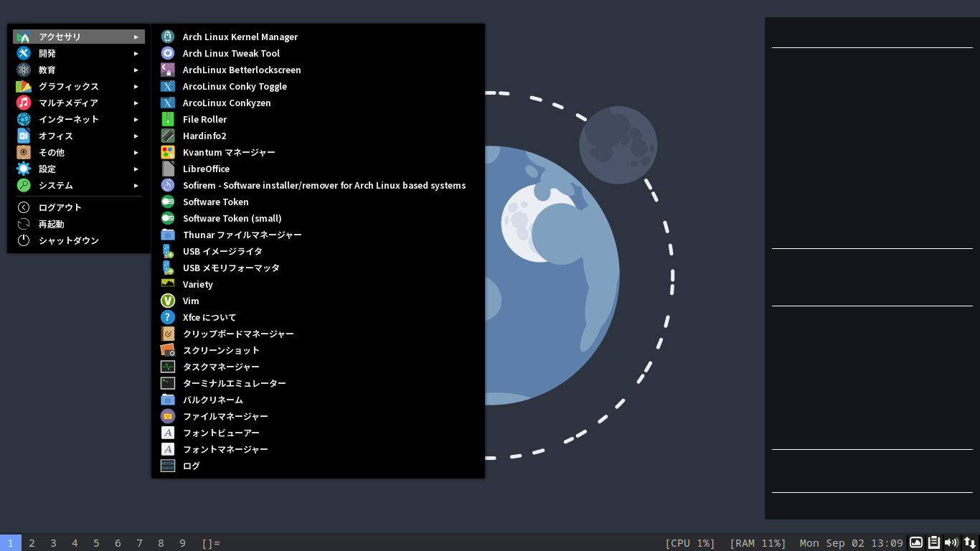Viewport: 980px width, 551px height.
Task: Click the Sofirem software installer icon
Action: coord(168,185)
